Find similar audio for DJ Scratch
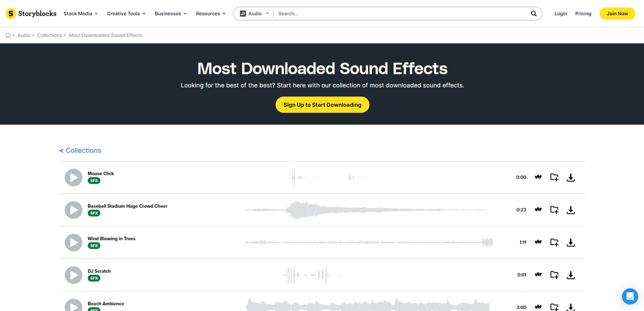 (x=538, y=275)
